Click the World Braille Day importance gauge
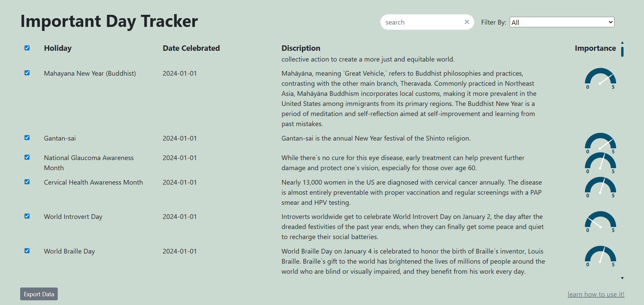The height and width of the screenshot is (305, 644). point(600,255)
